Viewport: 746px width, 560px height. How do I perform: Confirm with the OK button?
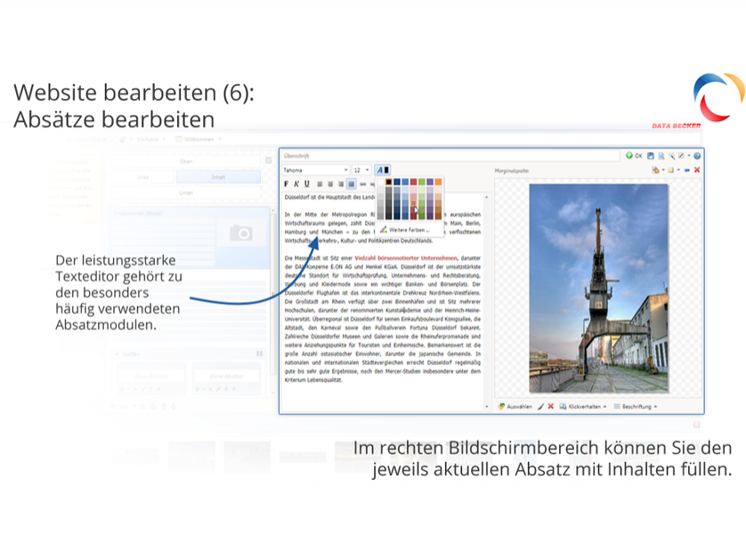(633, 156)
